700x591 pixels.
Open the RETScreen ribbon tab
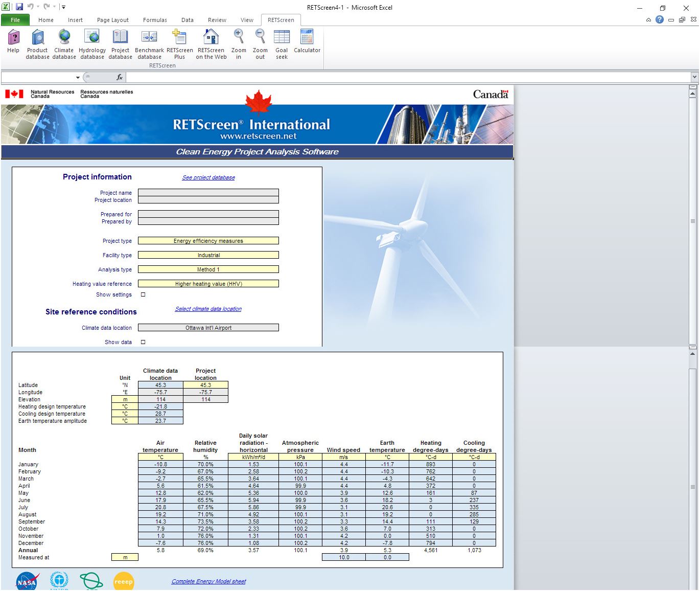point(281,20)
